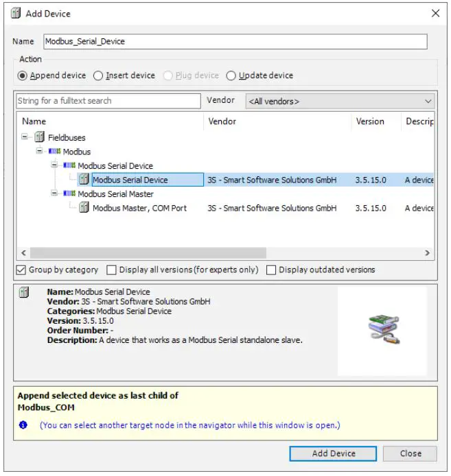The height and width of the screenshot is (476, 451).
Task: Select the Modbus tree label
Action: (77, 152)
